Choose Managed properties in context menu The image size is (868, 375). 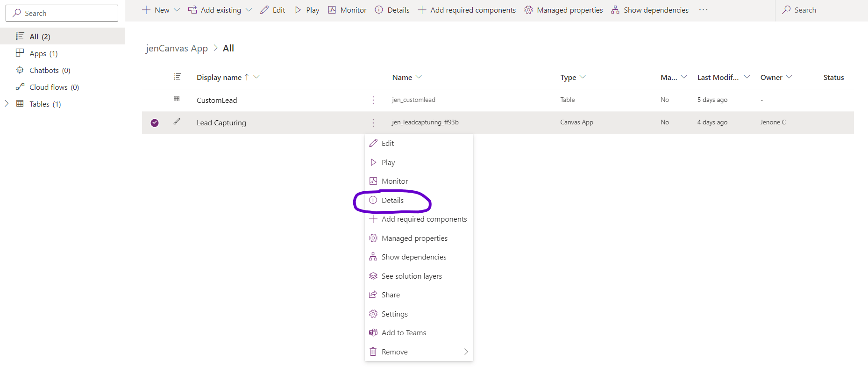(419, 238)
